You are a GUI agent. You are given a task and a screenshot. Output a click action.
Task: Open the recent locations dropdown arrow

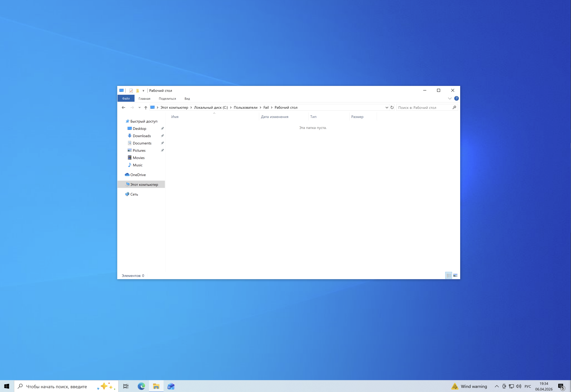(x=139, y=108)
